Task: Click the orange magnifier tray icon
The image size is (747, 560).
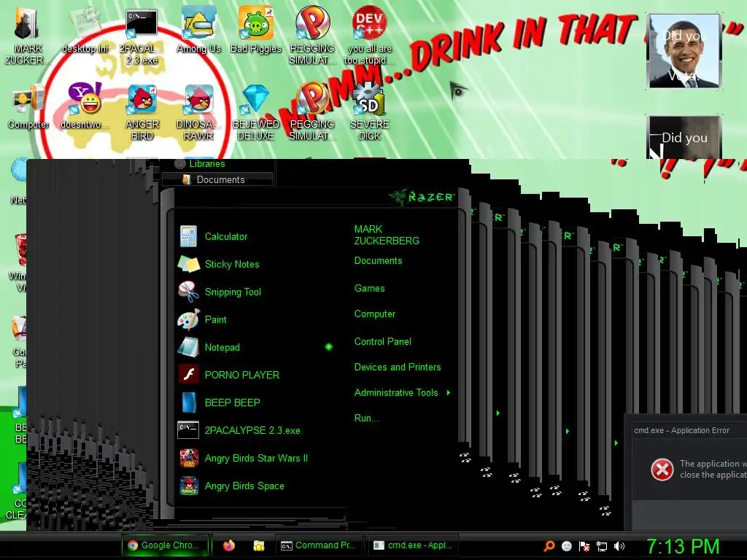Action: point(549,545)
